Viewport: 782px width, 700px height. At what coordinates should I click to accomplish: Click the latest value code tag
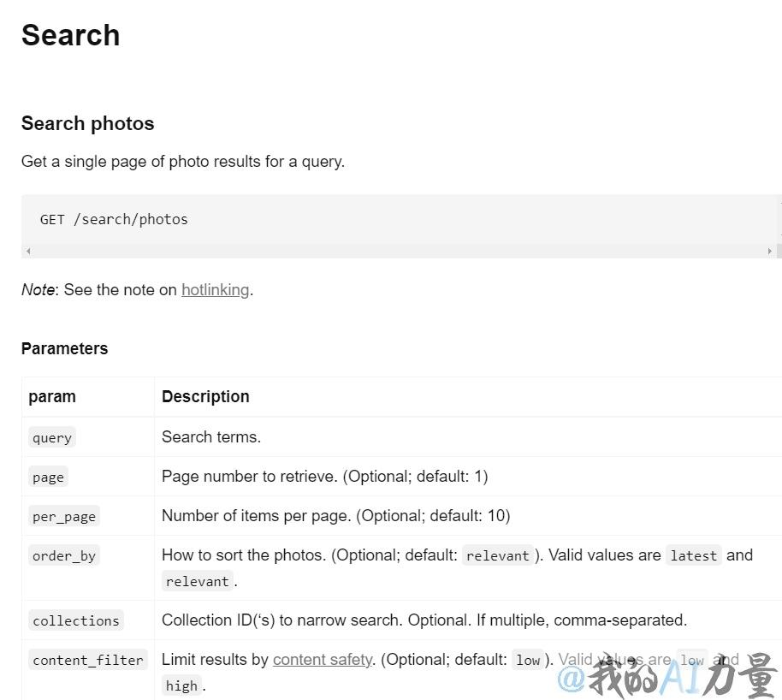pyautogui.click(x=693, y=556)
